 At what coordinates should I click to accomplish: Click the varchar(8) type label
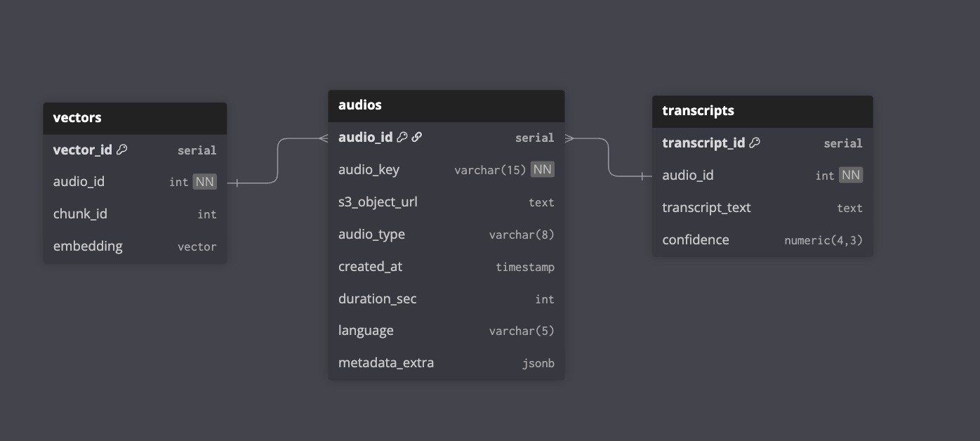pos(522,235)
